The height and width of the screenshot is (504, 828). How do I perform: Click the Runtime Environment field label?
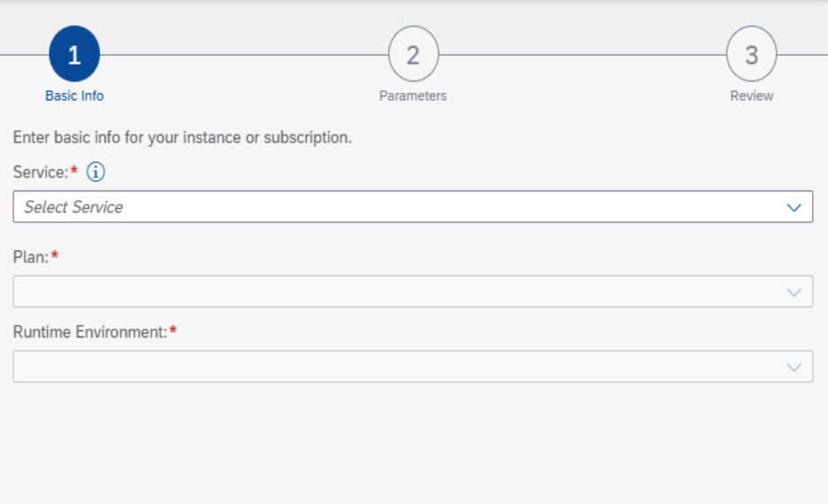[90, 332]
